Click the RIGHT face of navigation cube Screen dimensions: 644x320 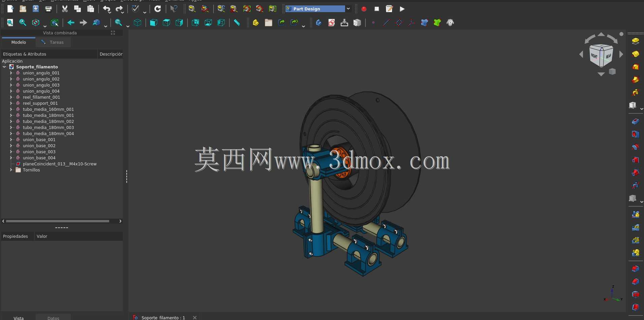pyautogui.click(x=594, y=56)
